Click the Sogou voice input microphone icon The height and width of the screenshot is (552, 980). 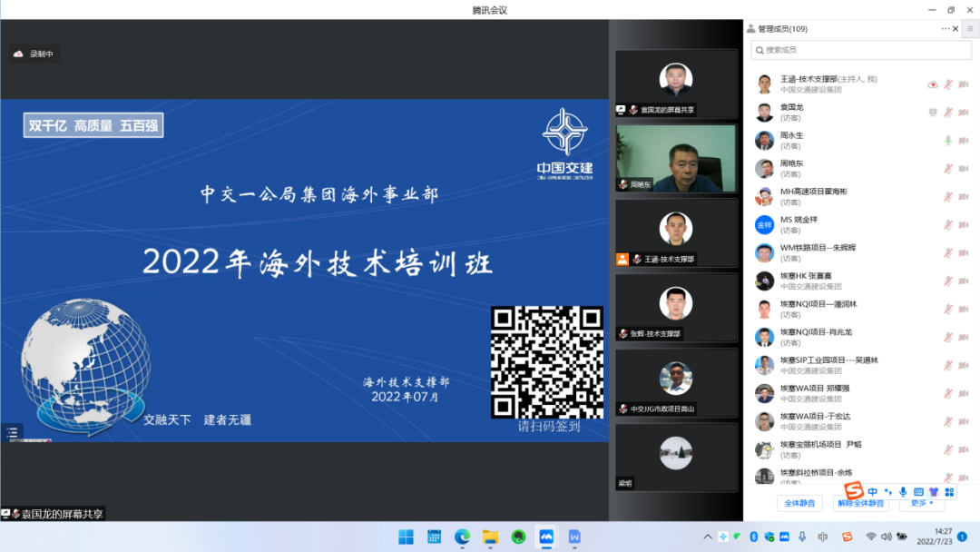(903, 492)
